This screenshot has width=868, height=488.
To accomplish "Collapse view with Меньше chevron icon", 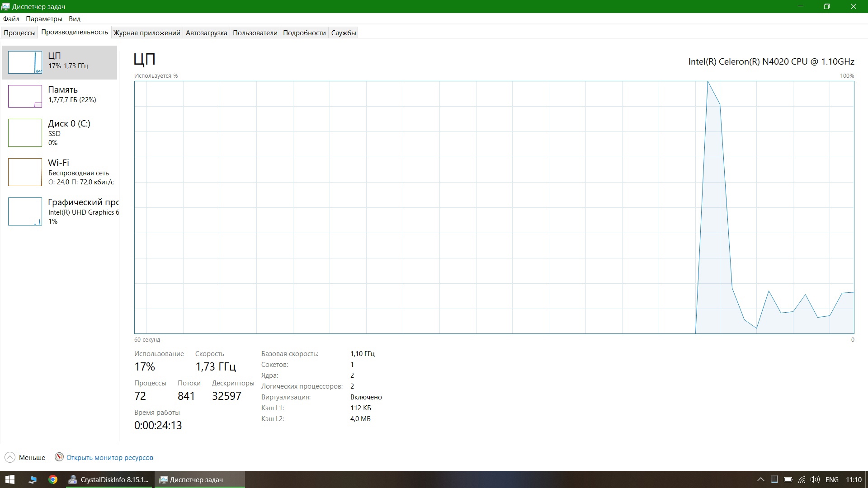I will pos(10,457).
